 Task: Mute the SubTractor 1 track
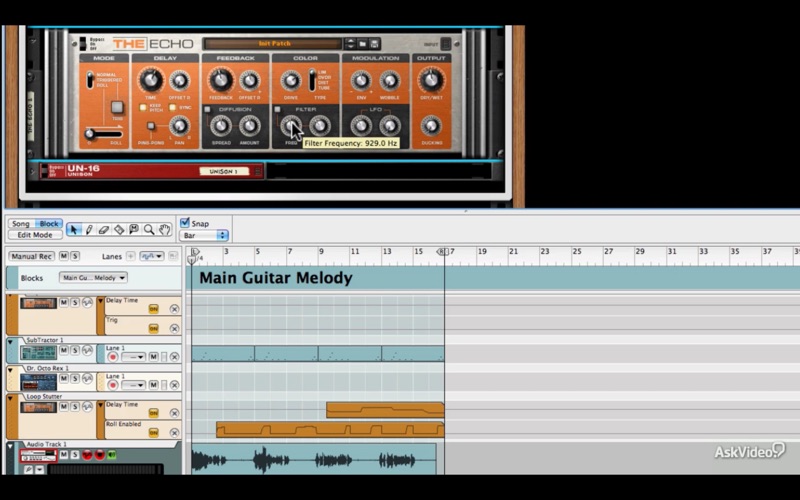coord(64,351)
